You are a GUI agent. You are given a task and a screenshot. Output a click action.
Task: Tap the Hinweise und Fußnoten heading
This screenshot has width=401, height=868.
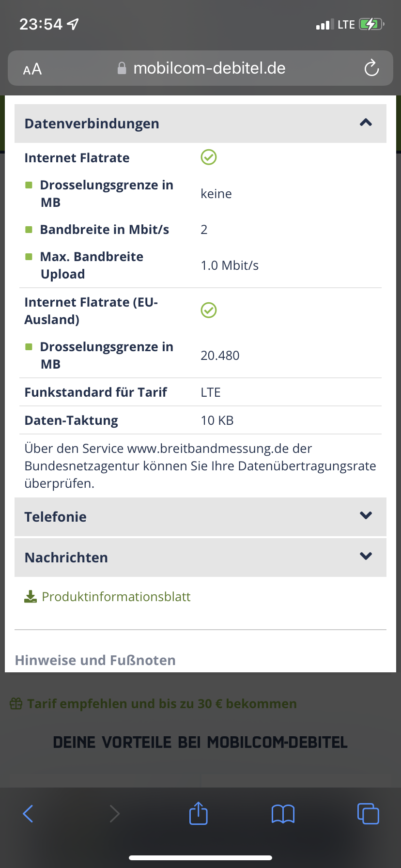(x=95, y=660)
